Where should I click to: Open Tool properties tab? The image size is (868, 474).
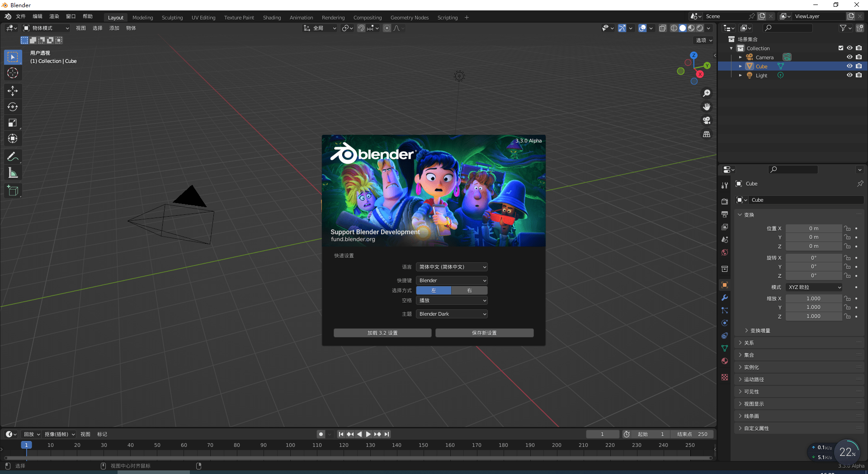pyautogui.click(x=725, y=185)
